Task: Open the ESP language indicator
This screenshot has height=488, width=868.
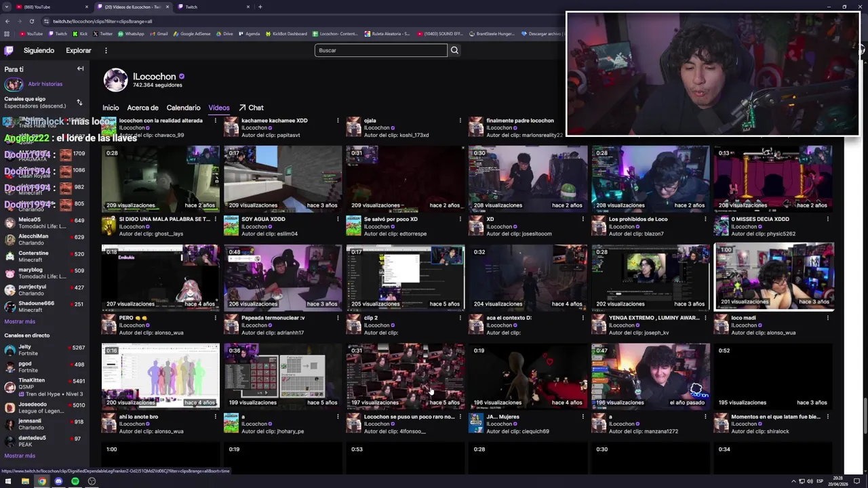Action: coord(819,481)
